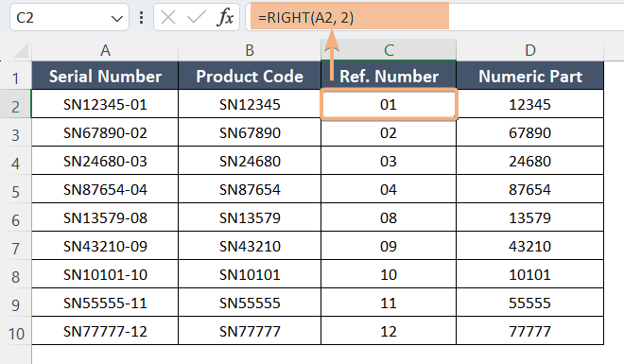Click Ref. Number cell 01
The image size is (624, 364).
[389, 104]
